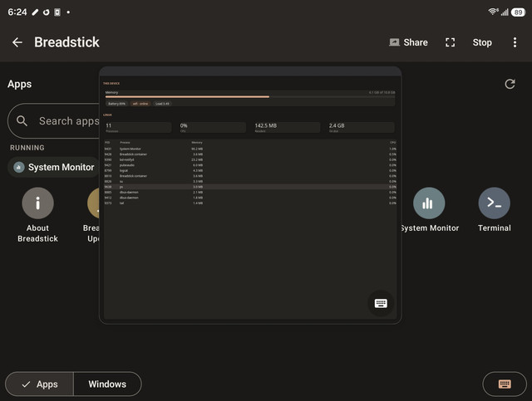Click the RUNNING section label

[27, 148]
